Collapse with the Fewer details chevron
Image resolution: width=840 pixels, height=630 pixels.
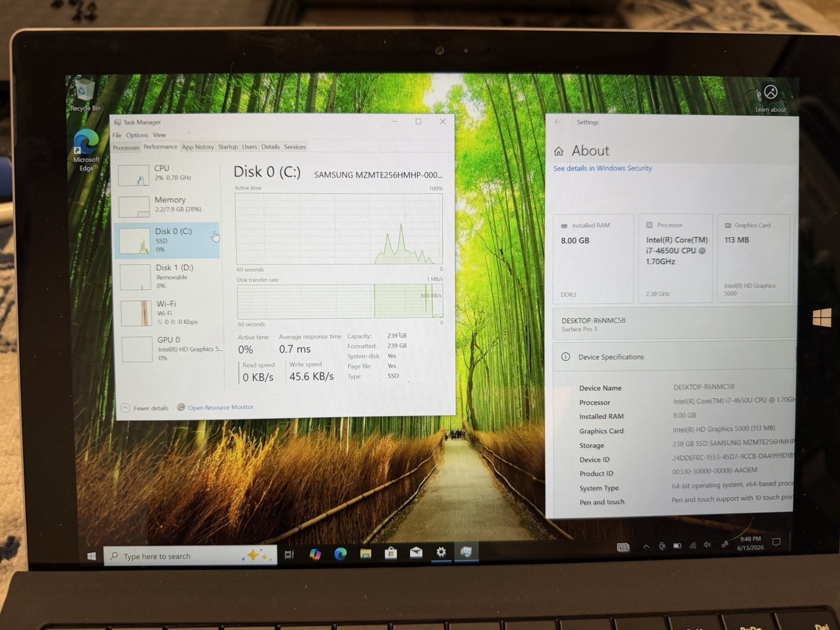[x=125, y=408]
